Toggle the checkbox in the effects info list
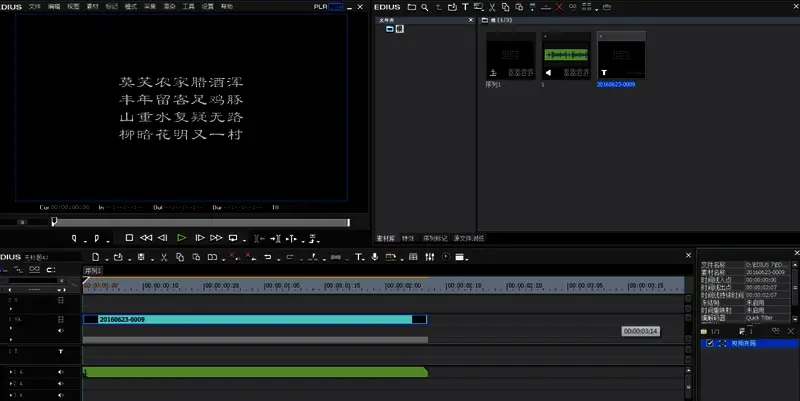The width and height of the screenshot is (800, 401). coord(709,343)
